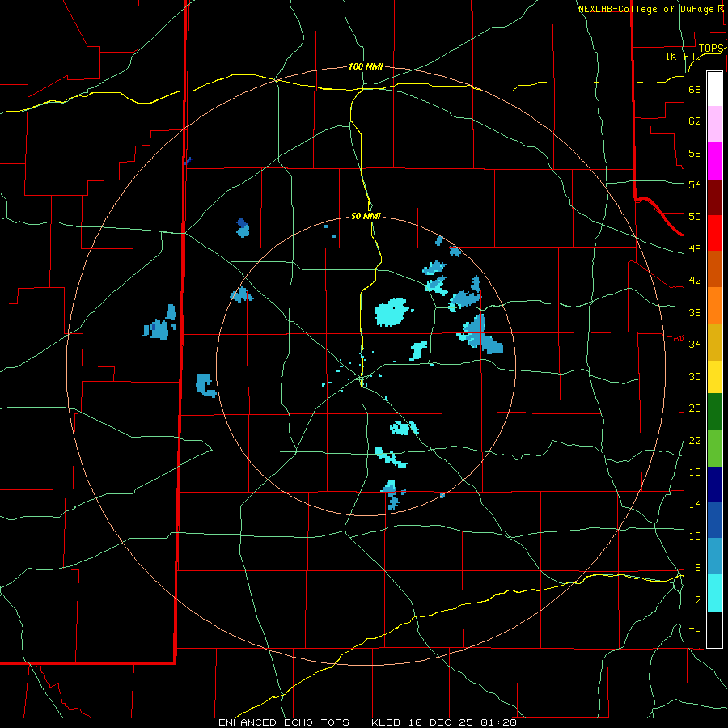Click the 50 legend value

coord(695,217)
